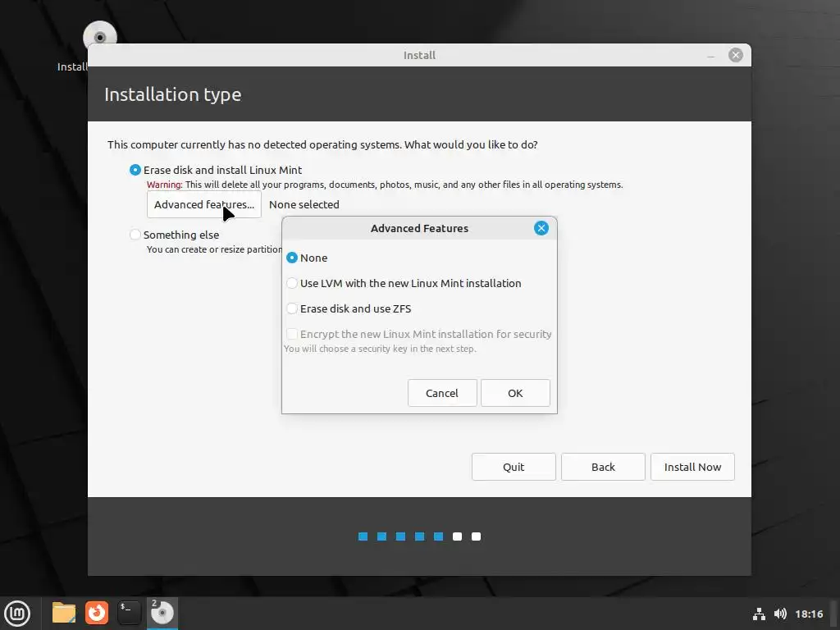
Task: Click 'You will choose a security key' note
Action: click(x=380, y=349)
